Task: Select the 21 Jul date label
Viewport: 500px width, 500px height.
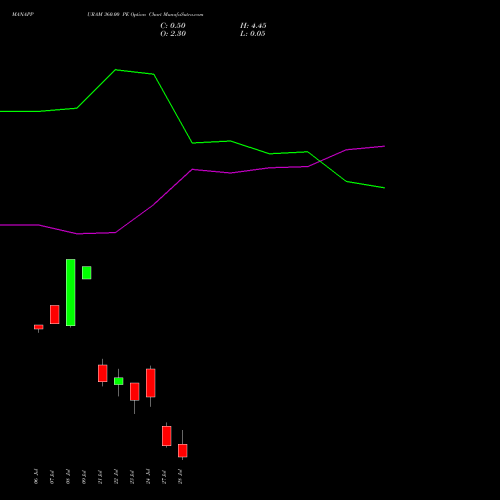Action: coord(100,476)
